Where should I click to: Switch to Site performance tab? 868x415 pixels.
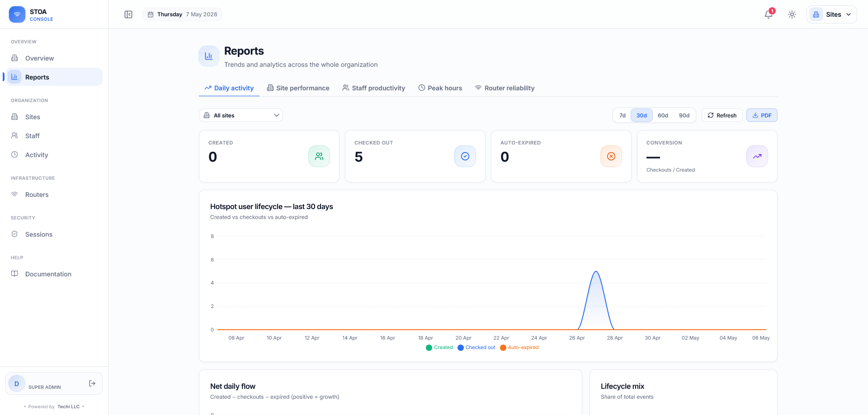[x=298, y=88]
